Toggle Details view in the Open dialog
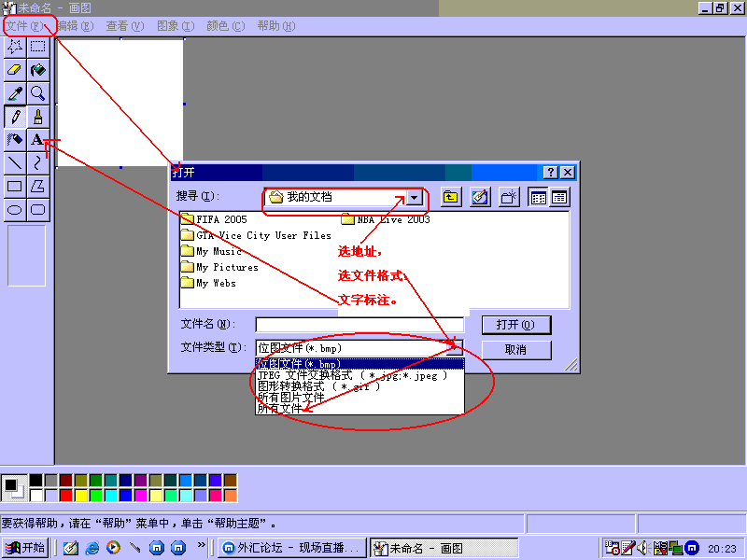The width and height of the screenshot is (747, 560). [557, 197]
